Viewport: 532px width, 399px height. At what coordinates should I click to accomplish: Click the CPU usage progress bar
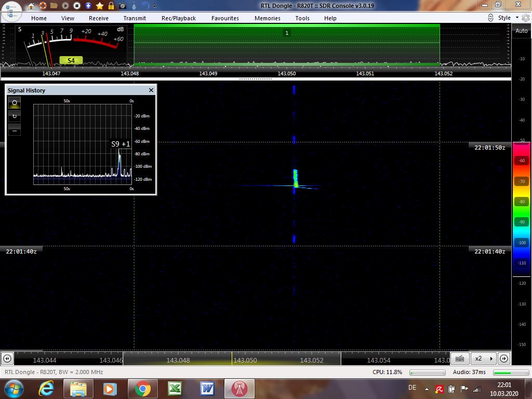[428, 373]
